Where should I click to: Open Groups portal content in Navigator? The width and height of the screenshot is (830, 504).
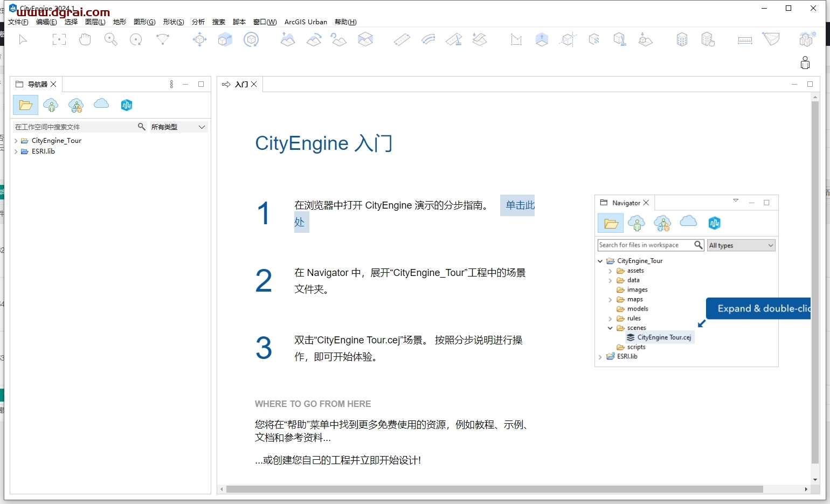[x=76, y=105]
